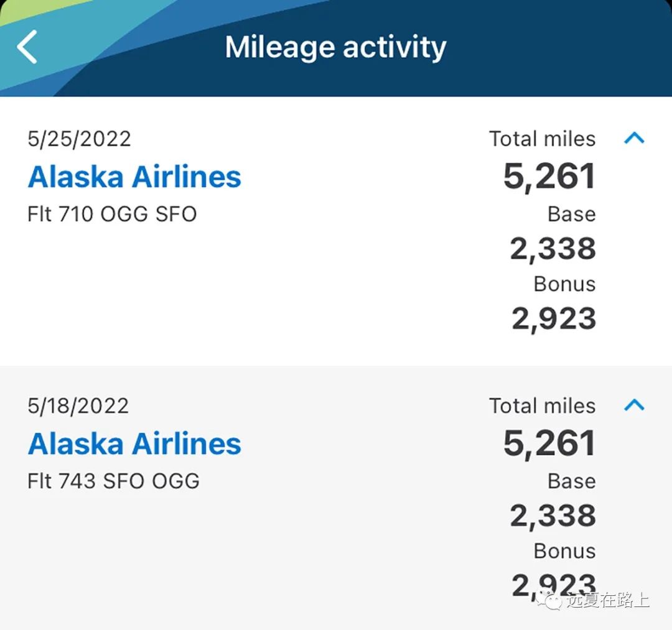Select the 5/18/2022 date label
672x630 pixels.
(78, 405)
